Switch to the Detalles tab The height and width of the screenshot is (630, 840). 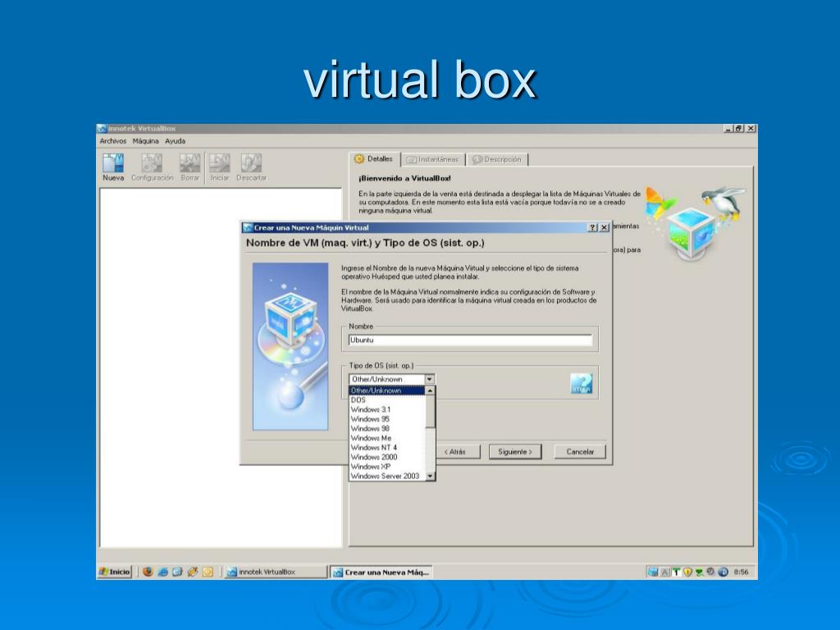point(374,159)
